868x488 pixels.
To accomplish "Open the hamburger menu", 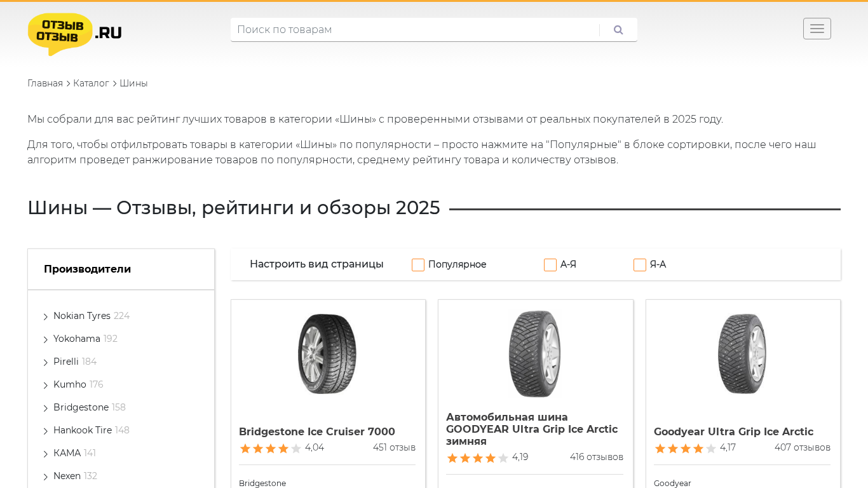I will click(817, 29).
